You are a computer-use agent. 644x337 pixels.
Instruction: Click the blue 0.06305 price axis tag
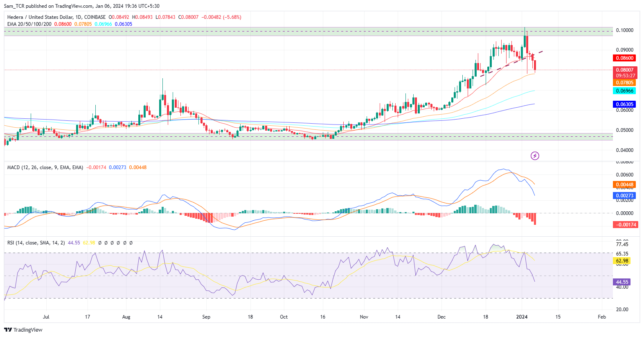coord(625,104)
